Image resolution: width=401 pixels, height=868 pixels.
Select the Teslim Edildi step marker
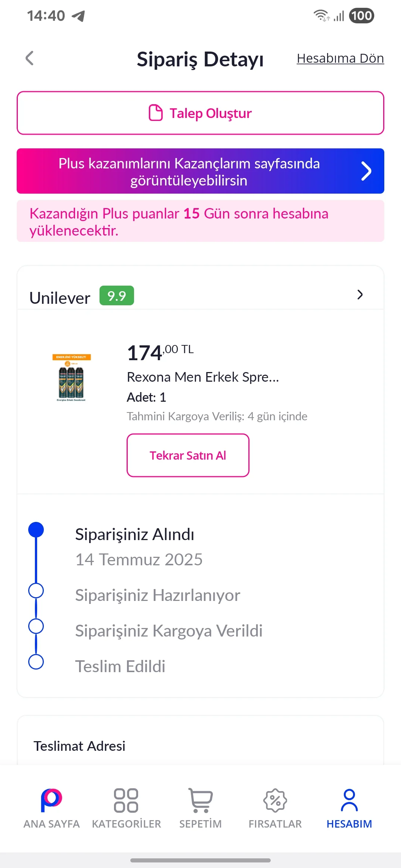pos(36,662)
